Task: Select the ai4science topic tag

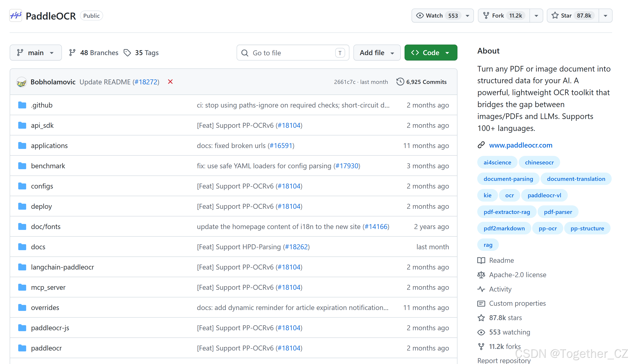Action: pos(497,162)
